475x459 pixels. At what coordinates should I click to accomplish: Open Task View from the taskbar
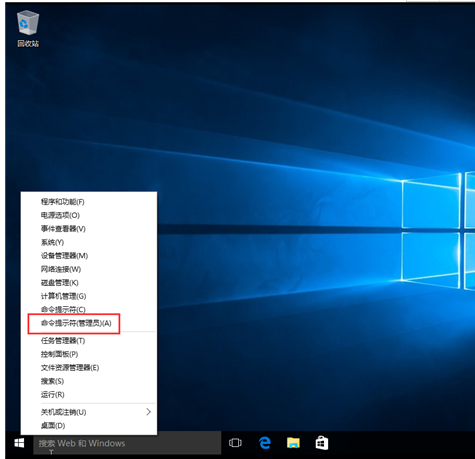pyautogui.click(x=235, y=443)
